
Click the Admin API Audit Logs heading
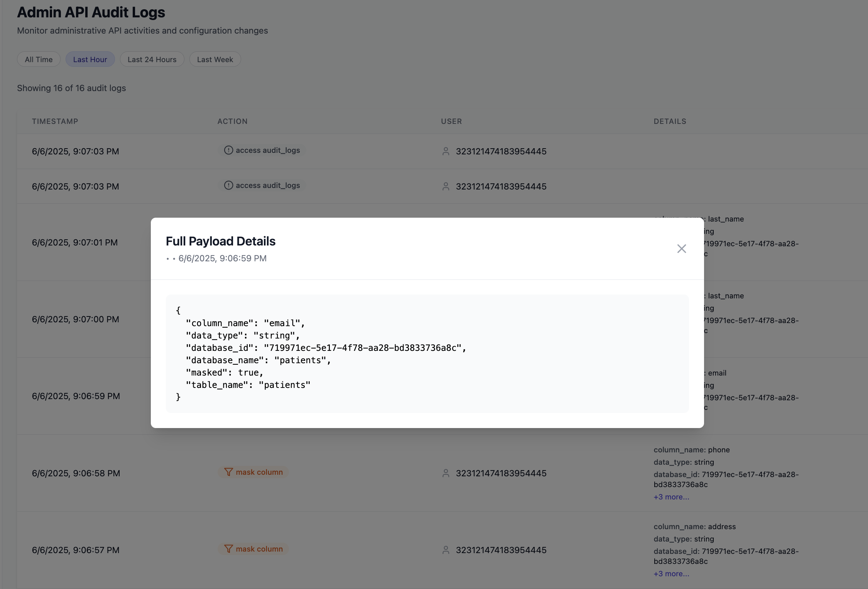click(x=91, y=12)
